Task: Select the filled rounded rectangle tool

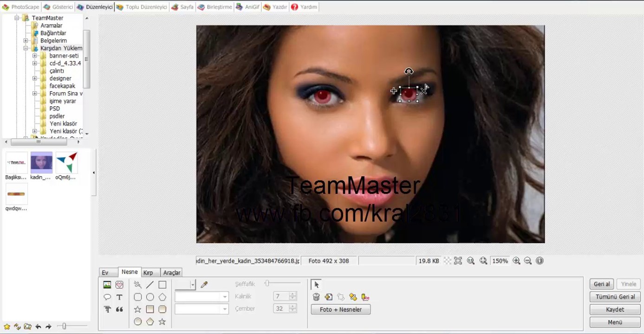Action: (162, 309)
